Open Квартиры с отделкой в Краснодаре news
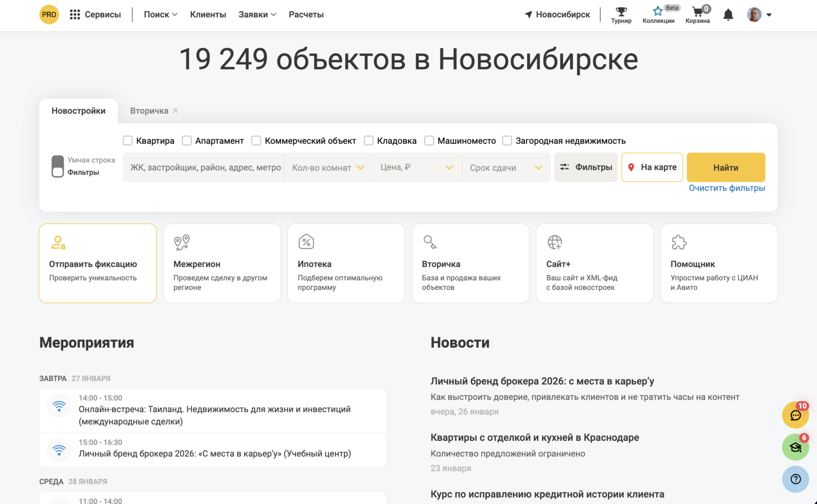 point(535,437)
